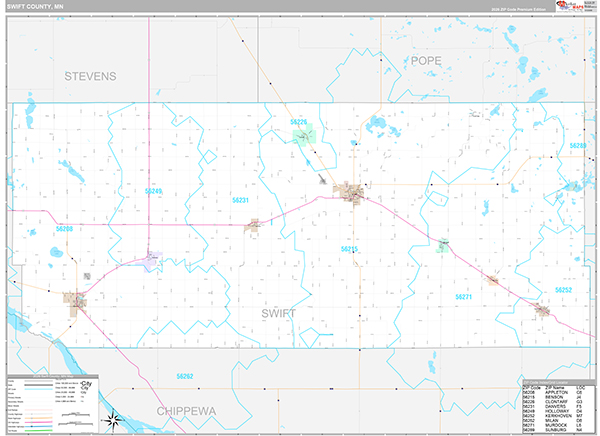Select ZIP code label 56215
The height and width of the screenshot is (436, 600).
point(349,249)
